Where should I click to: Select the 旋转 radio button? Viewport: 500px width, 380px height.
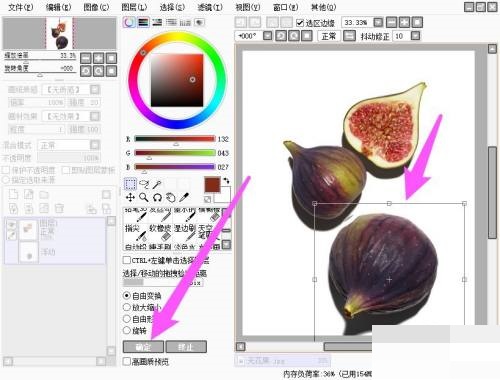[127, 331]
